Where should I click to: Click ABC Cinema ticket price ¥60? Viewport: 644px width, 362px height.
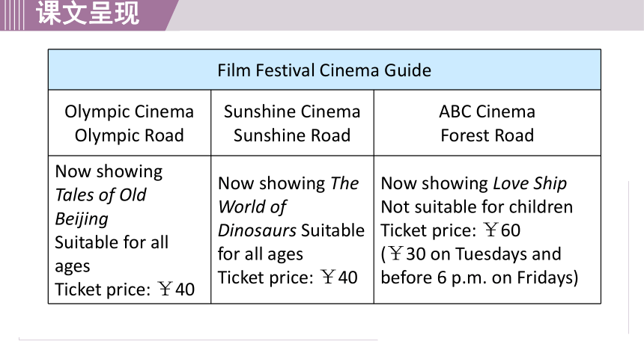tap(502, 230)
